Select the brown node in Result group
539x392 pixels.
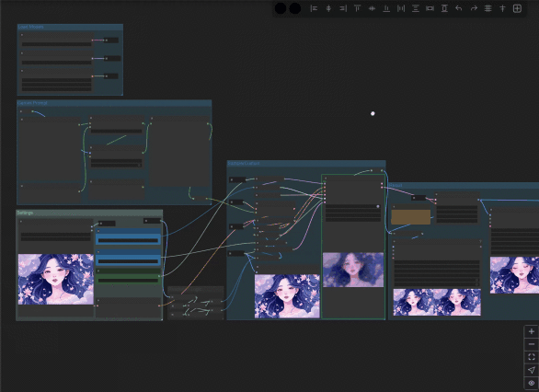pos(411,217)
